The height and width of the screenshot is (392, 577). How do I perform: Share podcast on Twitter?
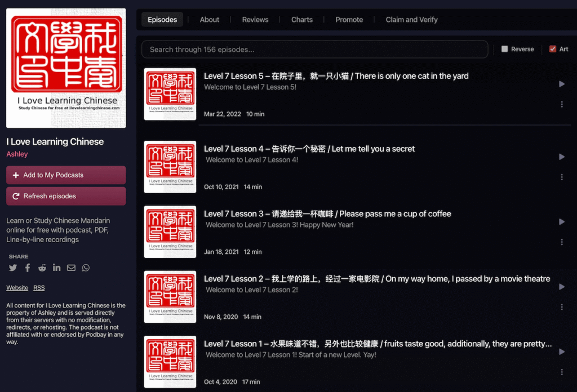coord(13,268)
